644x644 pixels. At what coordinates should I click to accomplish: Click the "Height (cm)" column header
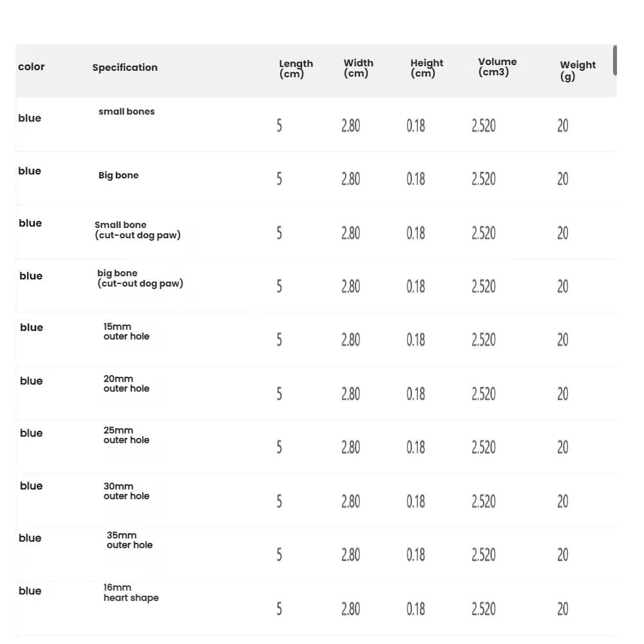(426, 68)
